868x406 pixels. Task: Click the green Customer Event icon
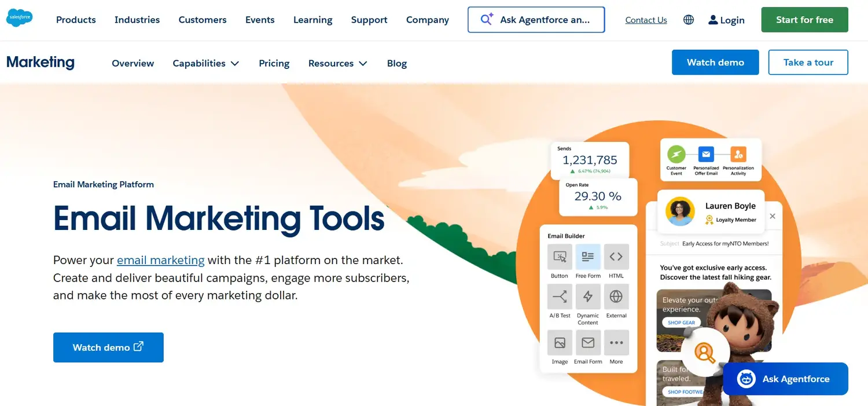[x=676, y=155]
